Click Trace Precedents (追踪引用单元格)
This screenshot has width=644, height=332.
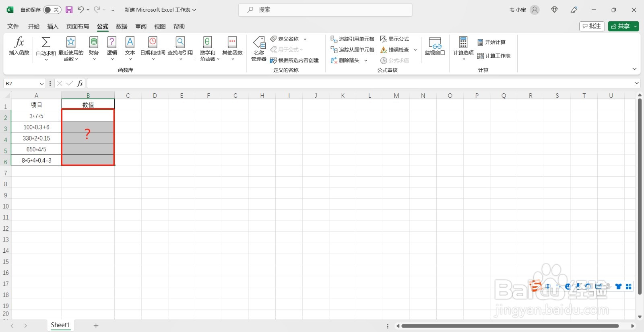[353, 39]
